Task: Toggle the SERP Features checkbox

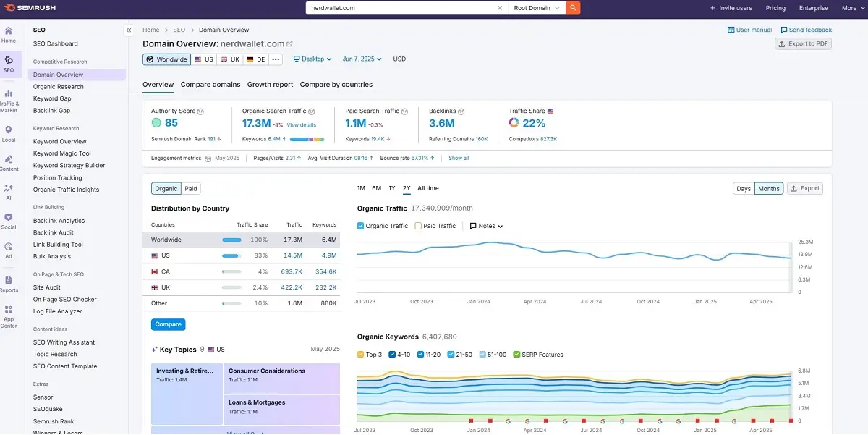Action: pyautogui.click(x=516, y=355)
